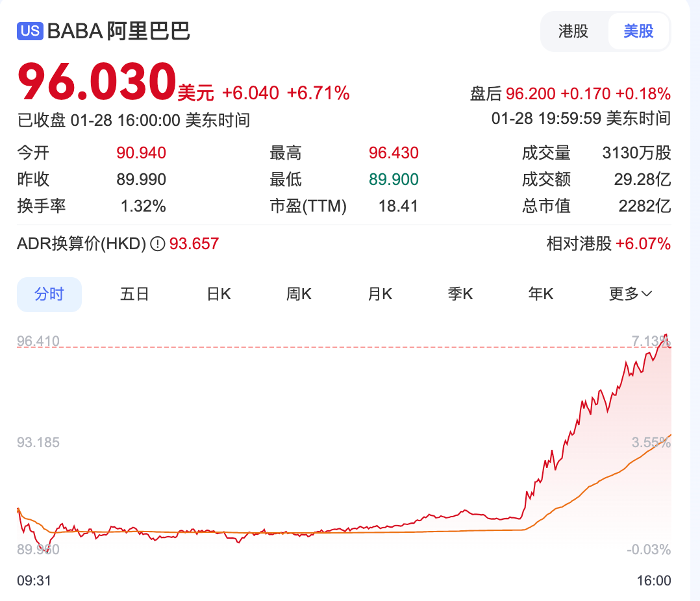The image size is (700, 601).
Task: Click the after-hours timestamp 19:59:59
Action: click(581, 119)
